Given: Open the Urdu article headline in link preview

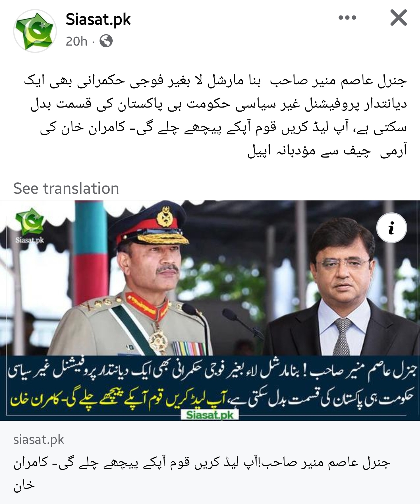Looking at the screenshot, I should pos(201,474).
